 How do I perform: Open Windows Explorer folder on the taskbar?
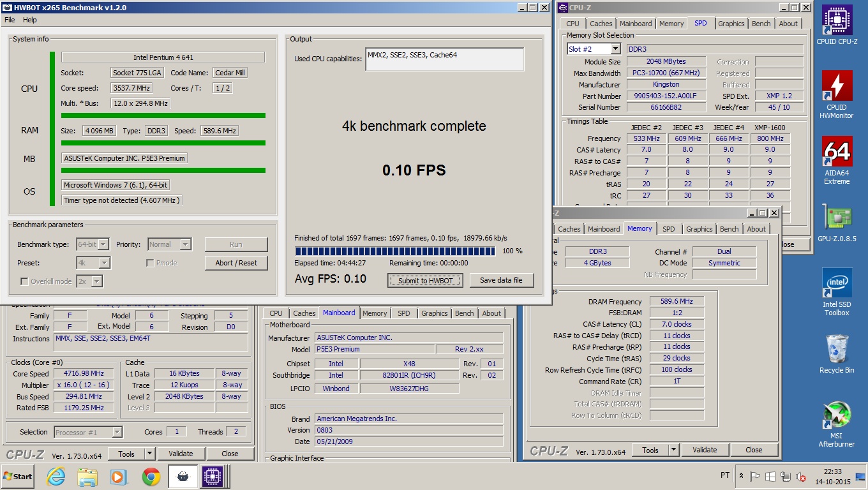point(87,477)
